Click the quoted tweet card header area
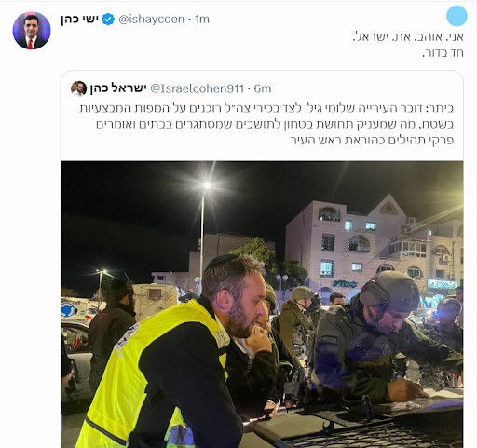Viewport: 477px width, 448px height. click(x=262, y=88)
